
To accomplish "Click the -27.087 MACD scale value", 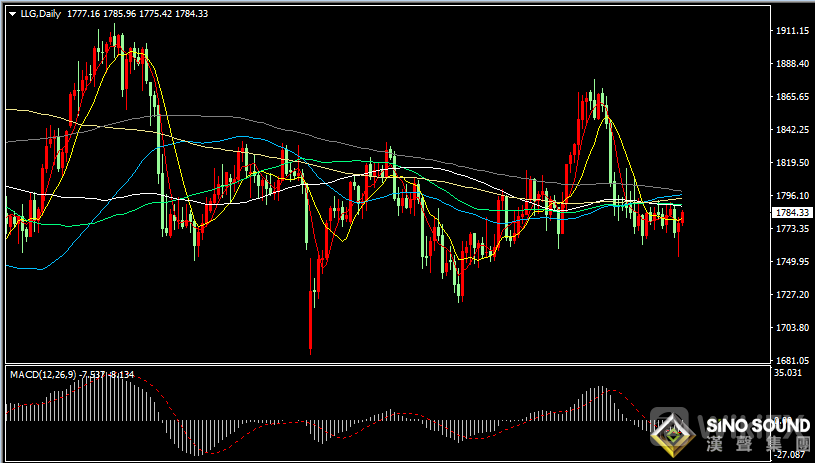I will pos(788,454).
